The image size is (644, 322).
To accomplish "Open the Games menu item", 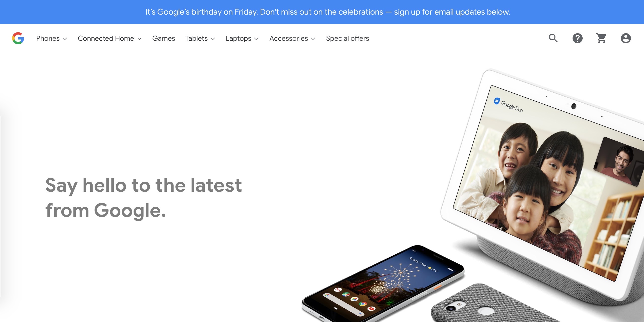I will pyautogui.click(x=164, y=38).
